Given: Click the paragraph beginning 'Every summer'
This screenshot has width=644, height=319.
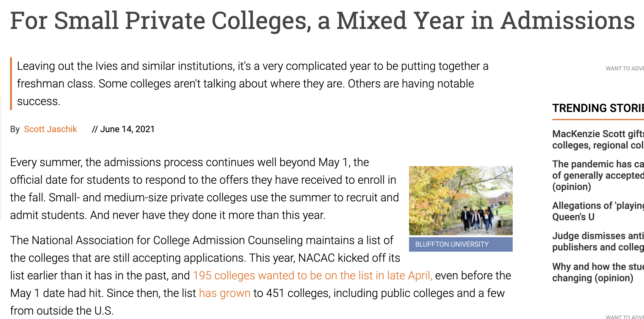Looking at the screenshot, I should click(x=205, y=189).
